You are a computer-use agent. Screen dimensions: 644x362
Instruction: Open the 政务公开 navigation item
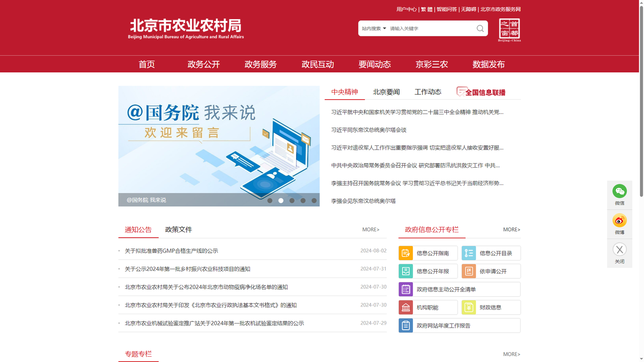click(x=203, y=64)
